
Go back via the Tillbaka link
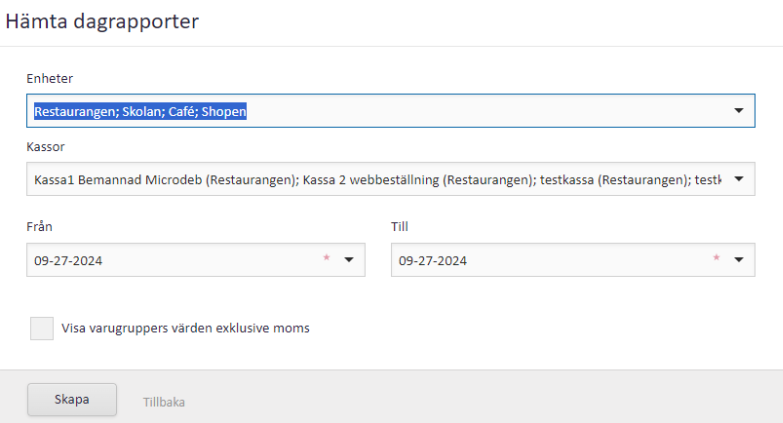pos(162,402)
